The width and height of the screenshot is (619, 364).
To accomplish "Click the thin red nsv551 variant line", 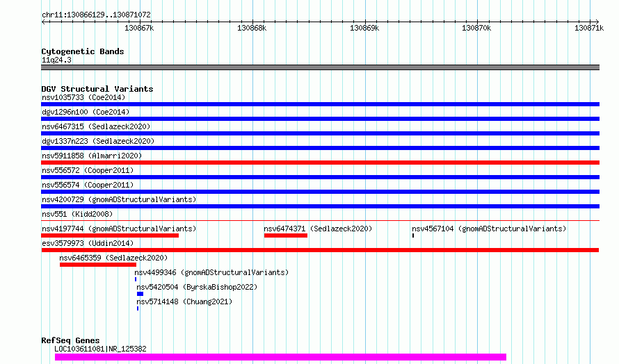I will click(320, 220).
